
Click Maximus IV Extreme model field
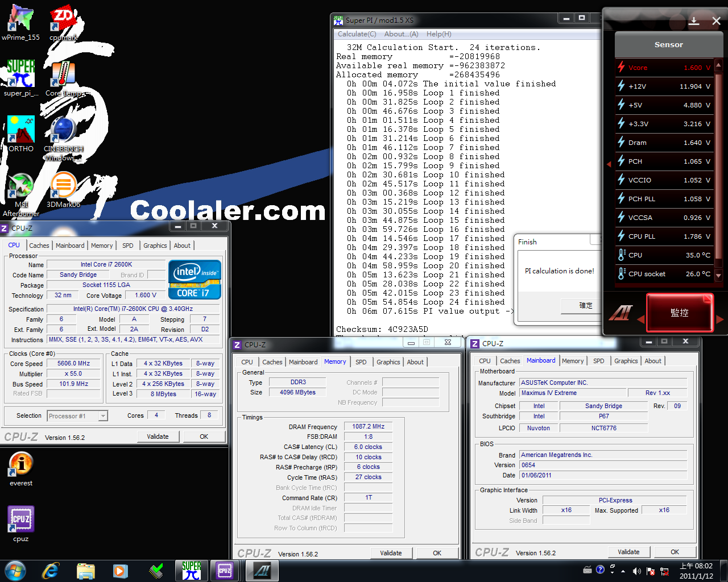coord(573,393)
